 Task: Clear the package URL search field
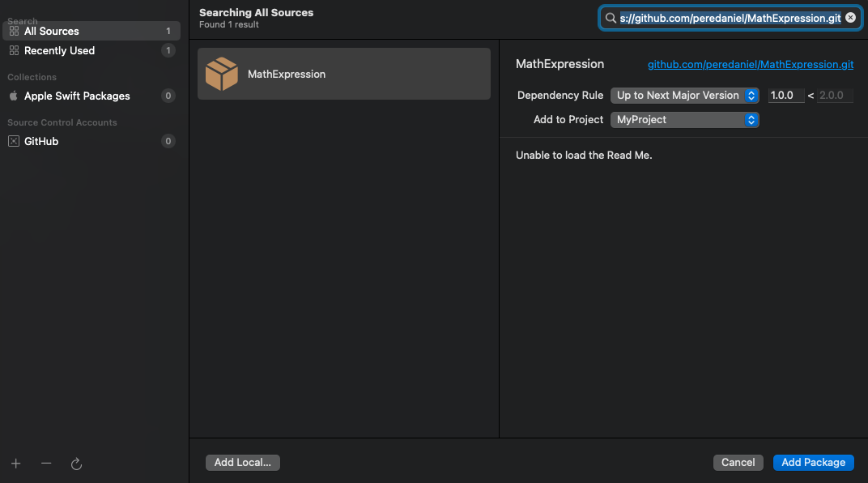coord(851,18)
